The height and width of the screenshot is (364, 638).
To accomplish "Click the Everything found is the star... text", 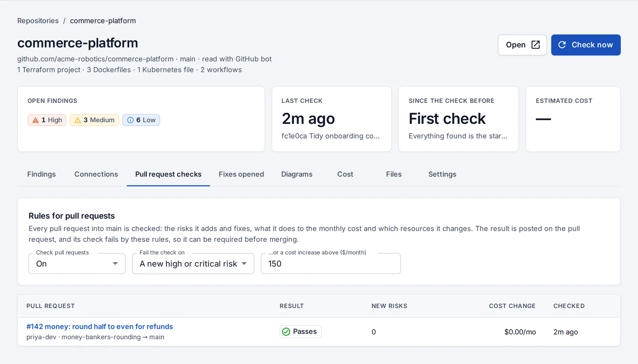I will tap(458, 136).
